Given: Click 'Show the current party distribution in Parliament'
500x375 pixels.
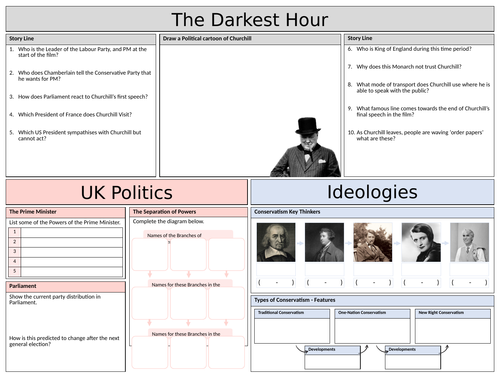Looking at the screenshot, I should [x=55, y=299].
